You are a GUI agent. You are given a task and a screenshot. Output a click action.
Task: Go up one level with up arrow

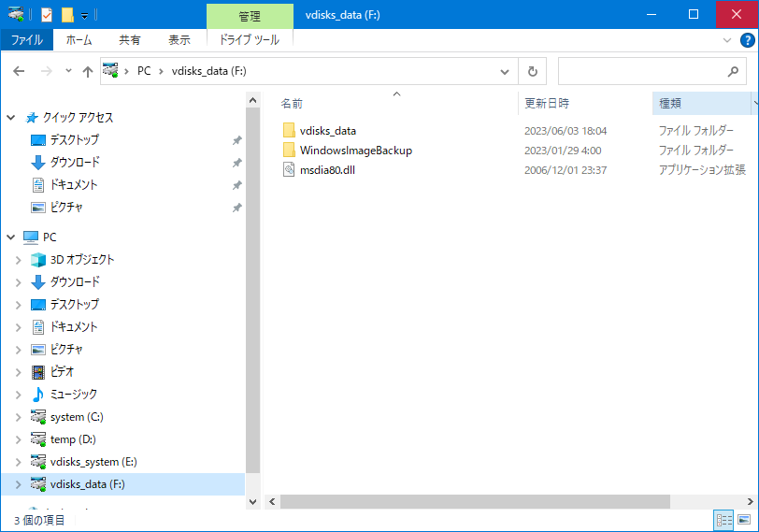point(88,72)
